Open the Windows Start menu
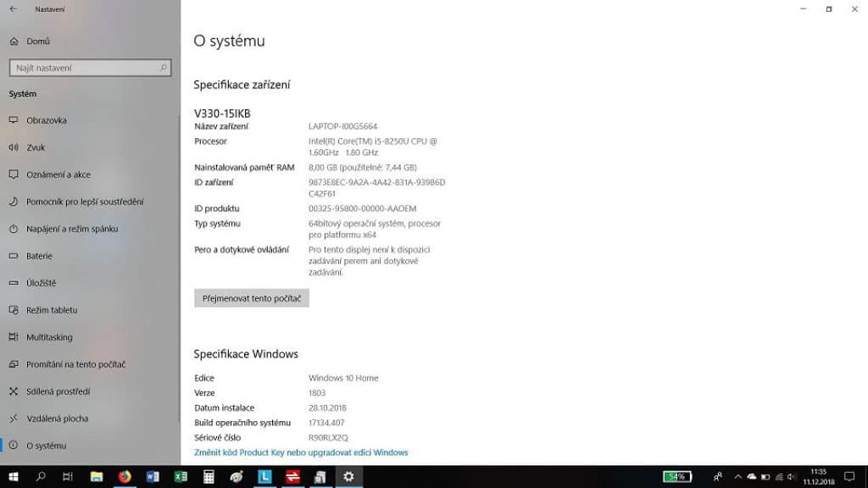 14,476
